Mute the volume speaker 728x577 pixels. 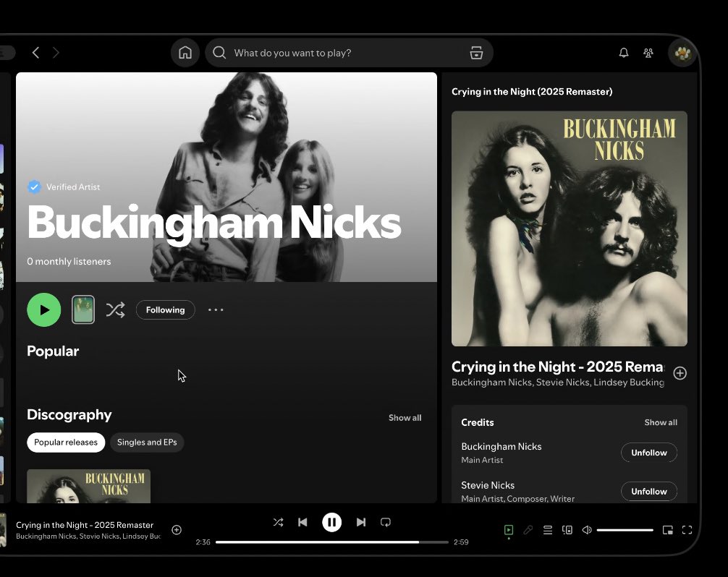tap(587, 530)
